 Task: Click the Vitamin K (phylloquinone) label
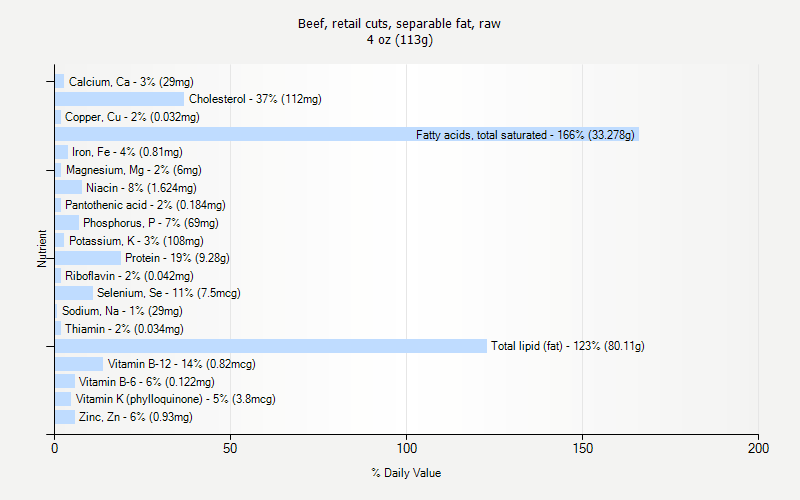tap(175, 399)
